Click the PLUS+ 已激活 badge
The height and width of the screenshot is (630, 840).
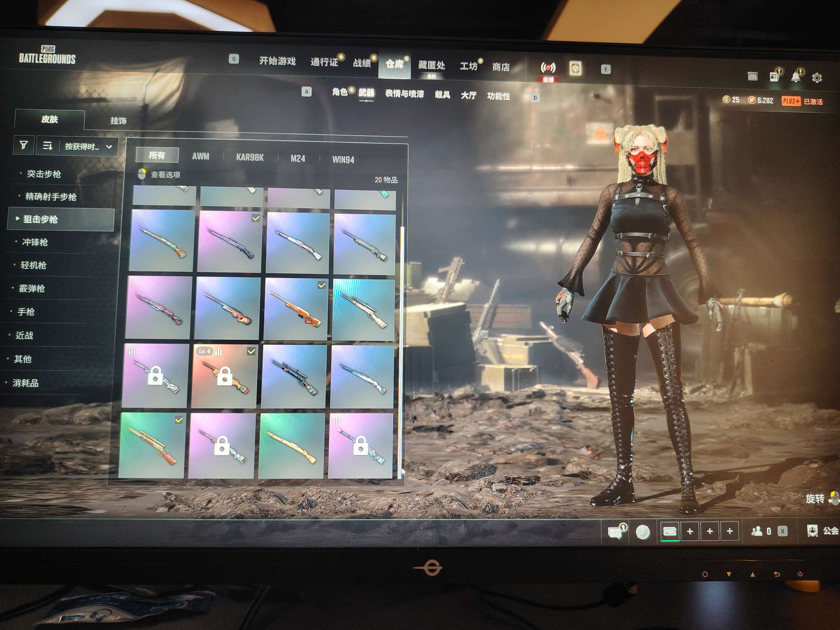(802, 101)
